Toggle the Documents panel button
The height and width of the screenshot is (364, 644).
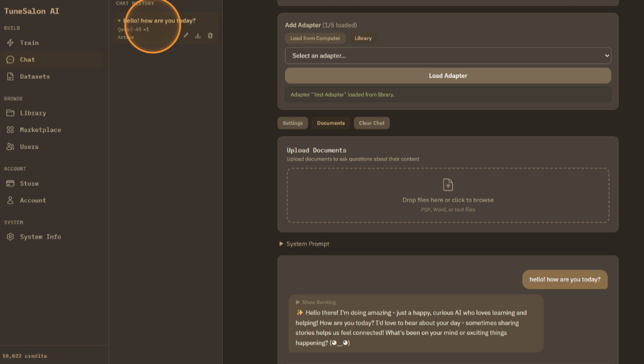pyautogui.click(x=331, y=123)
